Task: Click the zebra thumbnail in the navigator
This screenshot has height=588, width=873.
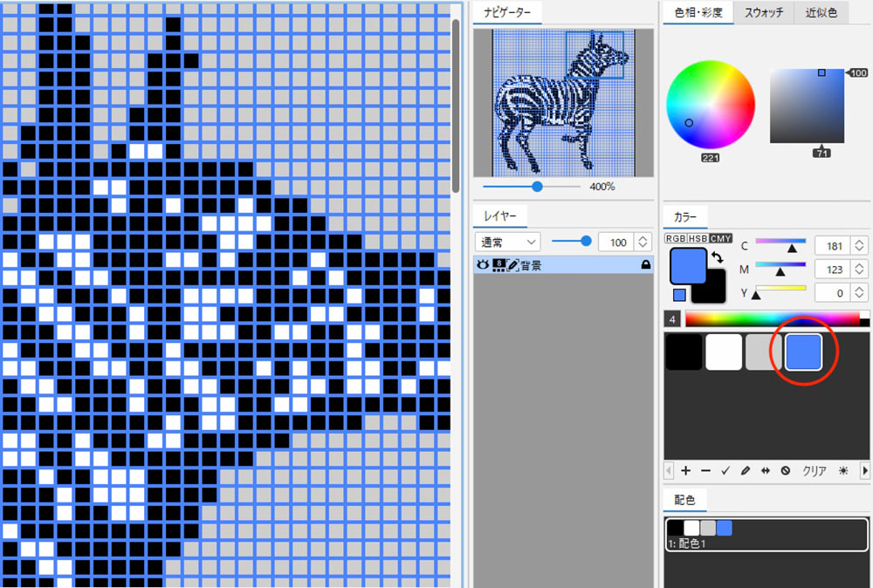Action: click(x=563, y=103)
